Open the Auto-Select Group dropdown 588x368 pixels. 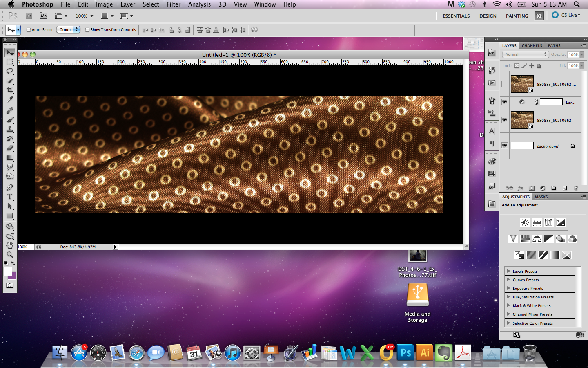coord(68,30)
